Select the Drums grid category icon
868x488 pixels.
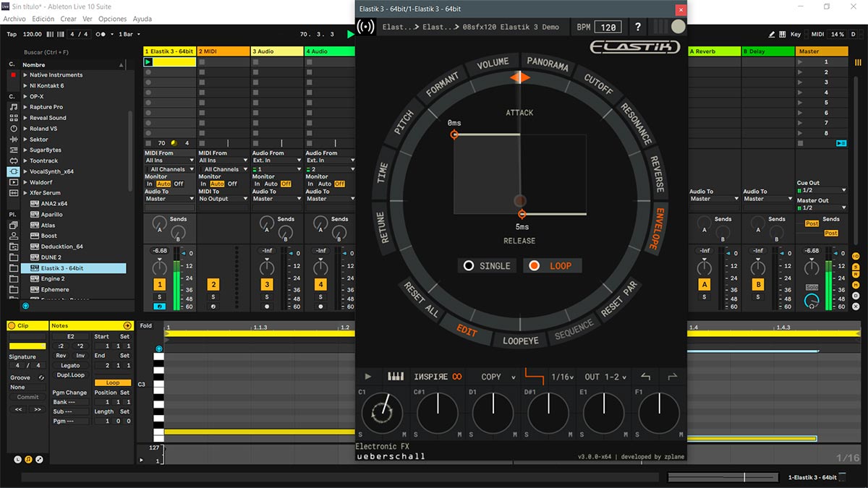coord(13,118)
